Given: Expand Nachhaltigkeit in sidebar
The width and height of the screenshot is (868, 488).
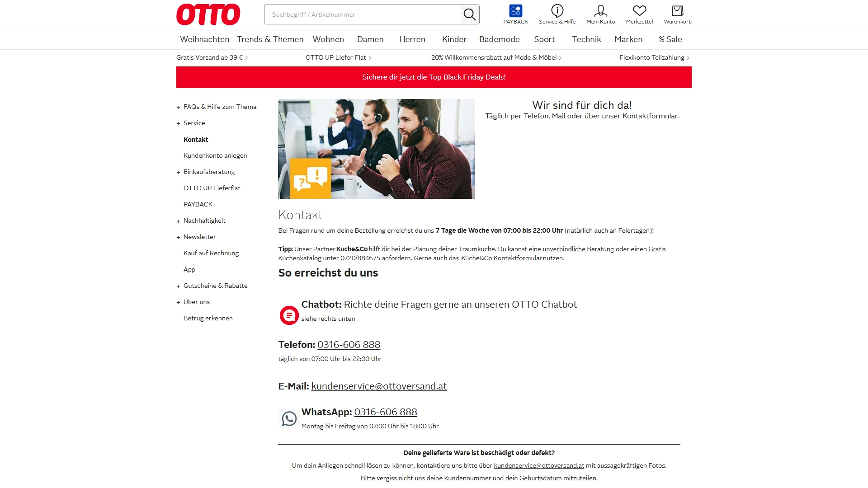Looking at the screenshot, I should tap(204, 221).
